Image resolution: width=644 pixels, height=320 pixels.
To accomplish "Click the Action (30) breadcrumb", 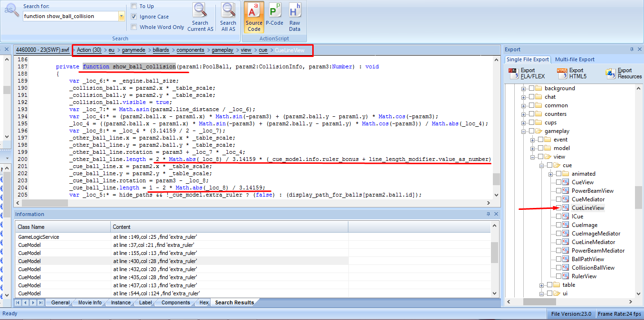I will [89, 50].
